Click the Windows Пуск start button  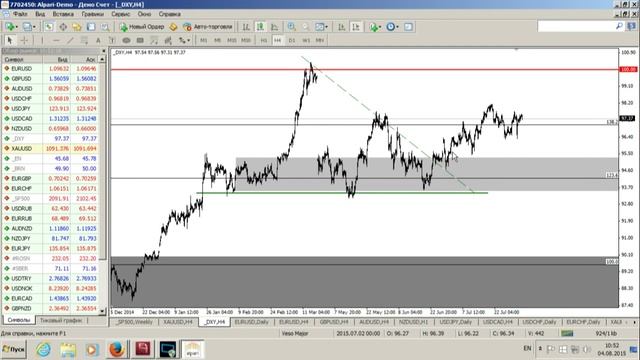pyautogui.click(x=13, y=349)
